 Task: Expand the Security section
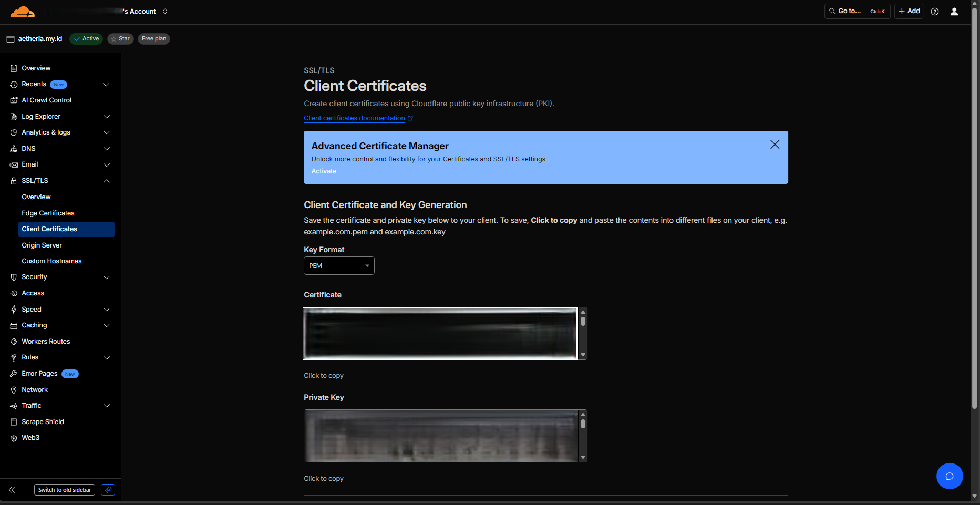[x=106, y=277]
